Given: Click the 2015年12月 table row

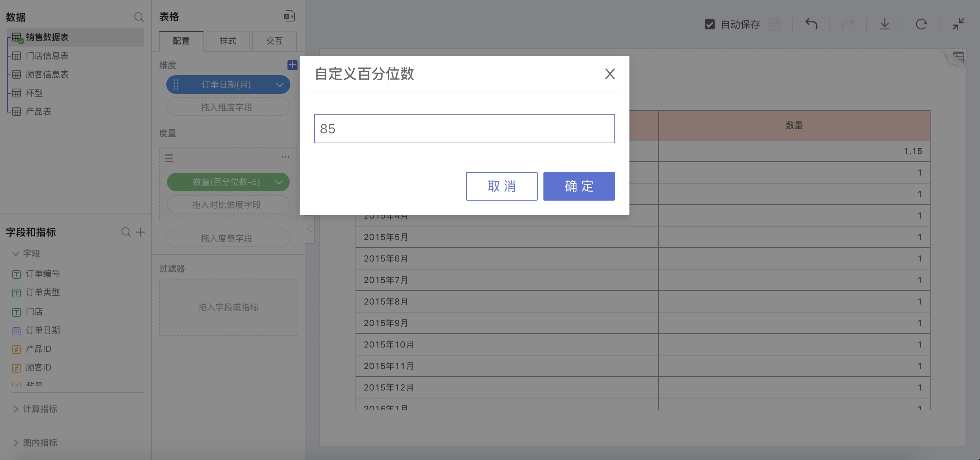Looking at the screenshot, I should click(643, 387).
